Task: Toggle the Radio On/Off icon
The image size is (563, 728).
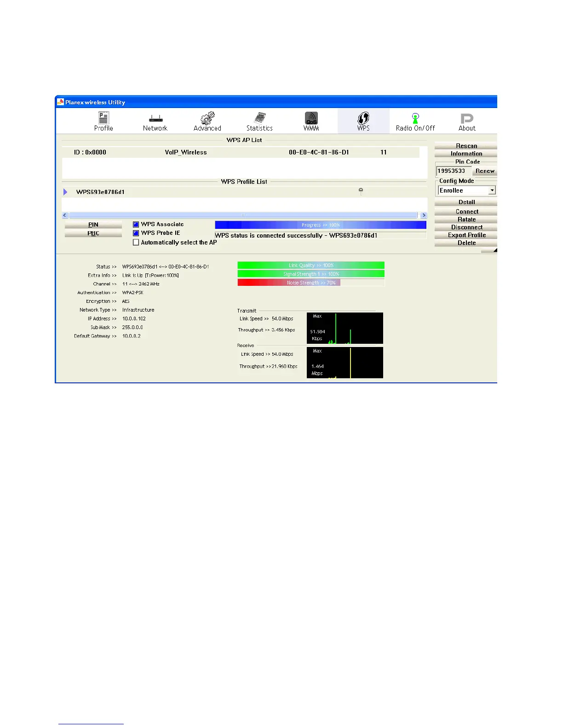Action: coord(415,118)
